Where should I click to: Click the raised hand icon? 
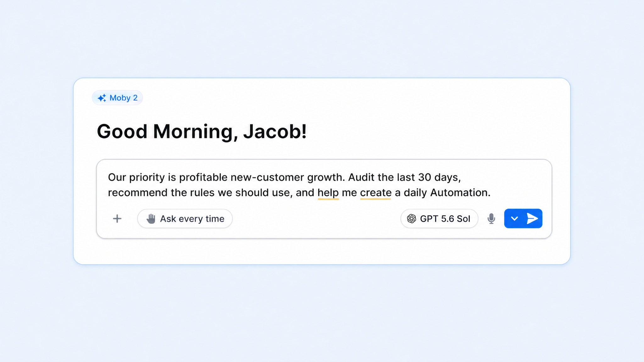[x=151, y=218]
